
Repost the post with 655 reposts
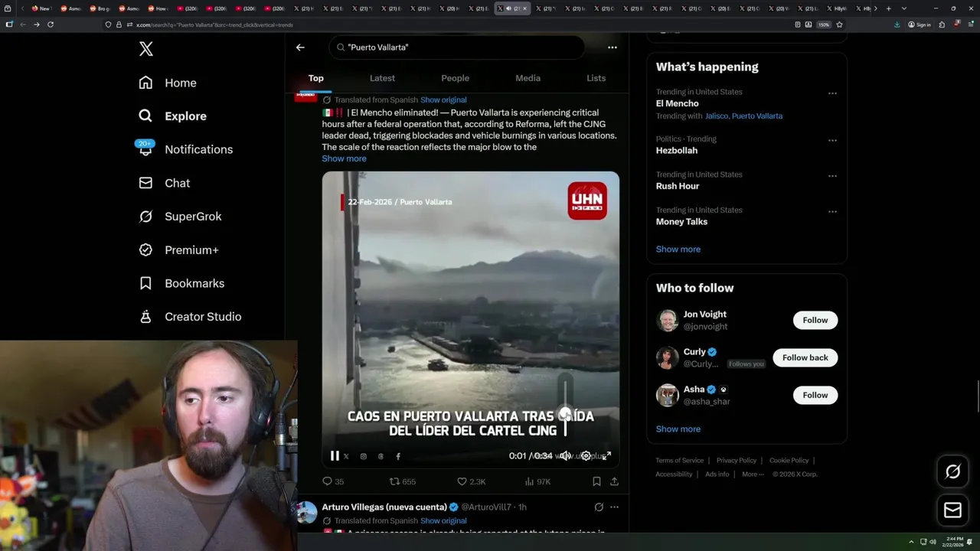click(403, 481)
